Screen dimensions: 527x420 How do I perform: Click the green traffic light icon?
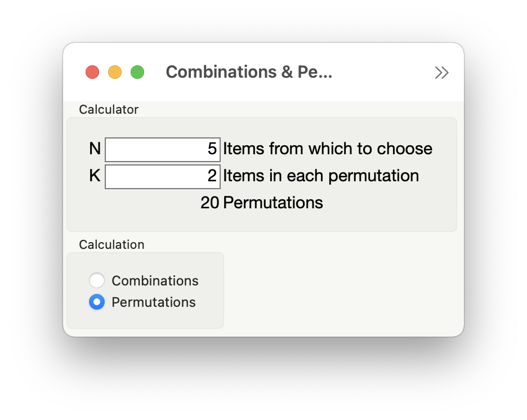click(137, 72)
